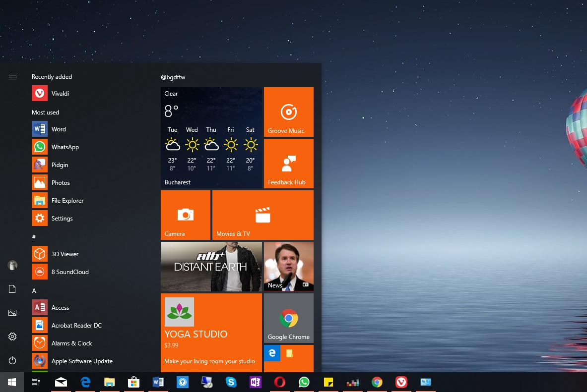This screenshot has width=587, height=392.
Task: Open Word from the Most used list
Action: coord(91,129)
